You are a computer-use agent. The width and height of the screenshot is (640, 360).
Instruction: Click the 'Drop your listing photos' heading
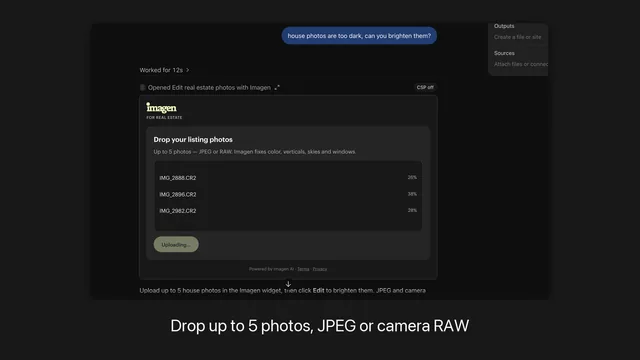[193, 140]
